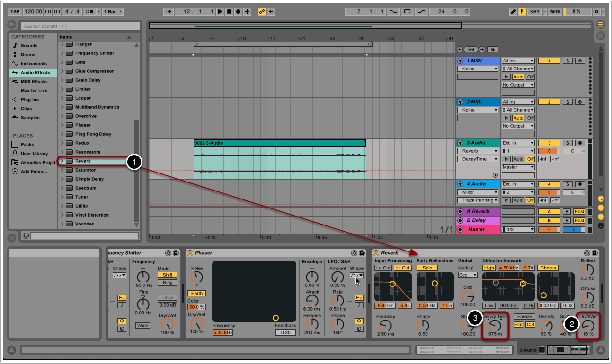Click the browser search field
The image size is (612, 364).
pyautogui.click(x=80, y=26)
